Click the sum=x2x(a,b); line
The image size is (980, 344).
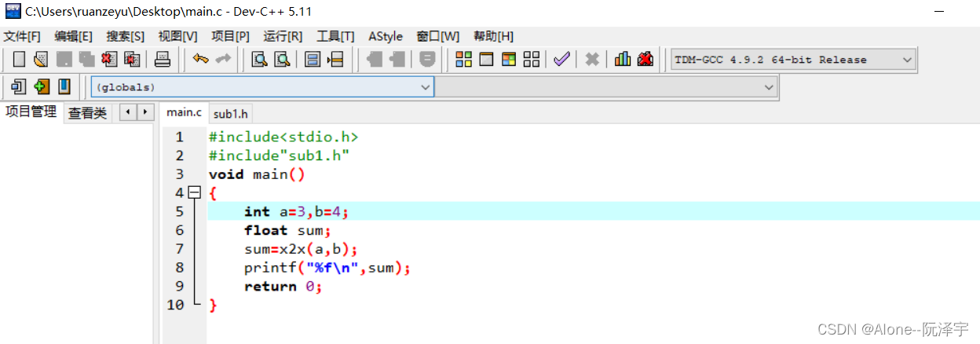pos(301,249)
